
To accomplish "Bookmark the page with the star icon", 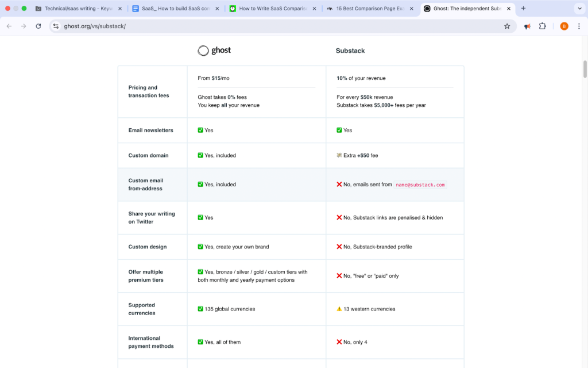I will pyautogui.click(x=508, y=26).
